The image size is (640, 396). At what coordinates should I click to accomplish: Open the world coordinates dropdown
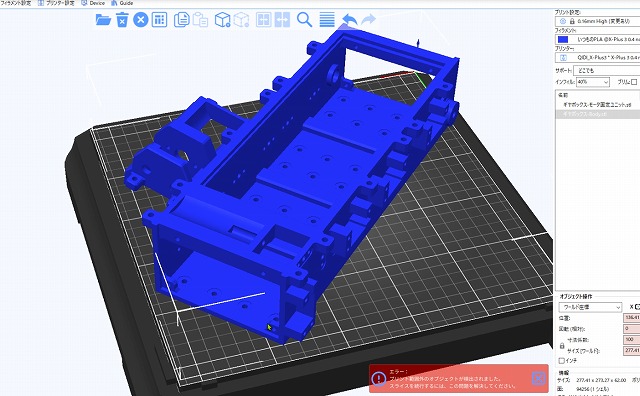click(x=590, y=307)
